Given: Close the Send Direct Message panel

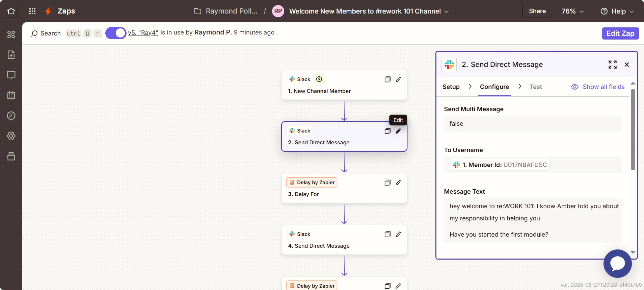Looking at the screenshot, I should 627,65.
